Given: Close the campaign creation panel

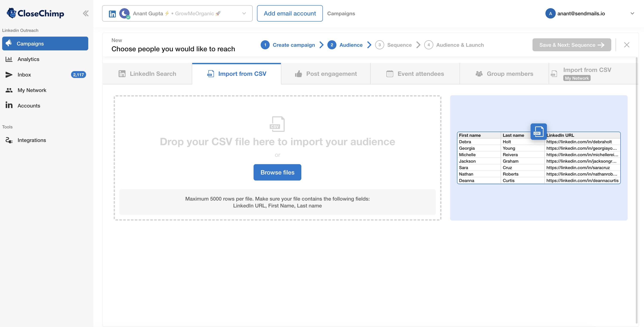Looking at the screenshot, I should click(x=627, y=45).
